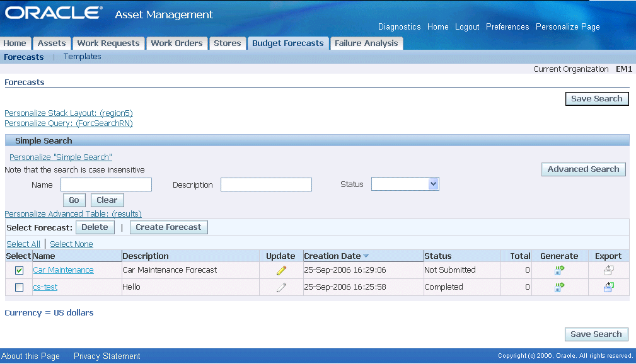Click the Home link in header
The width and height of the screenshot is (636, 364).
(x=438, y=26)
